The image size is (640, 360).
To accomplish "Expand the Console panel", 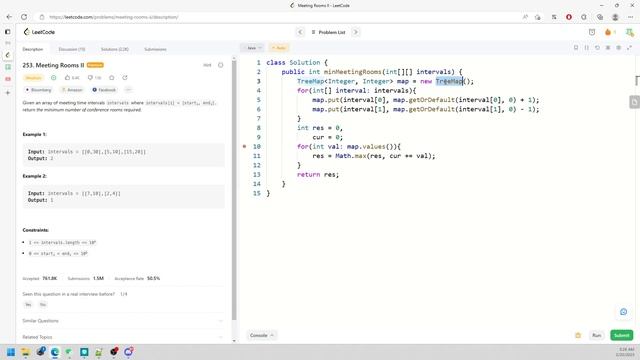I will point(261,335).
